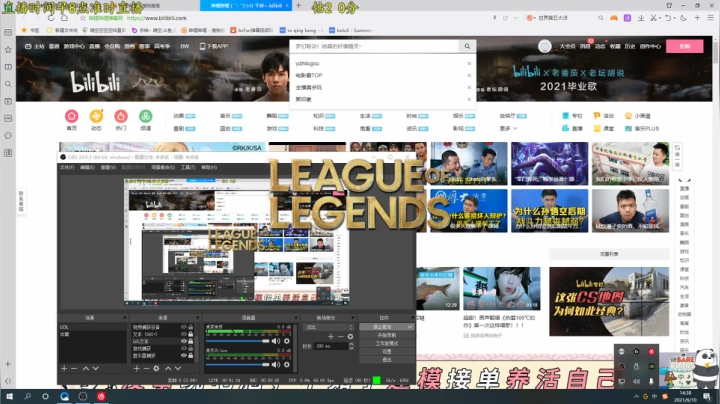Open OBS 文件(F) menu
720x404 pixels.
67,168
